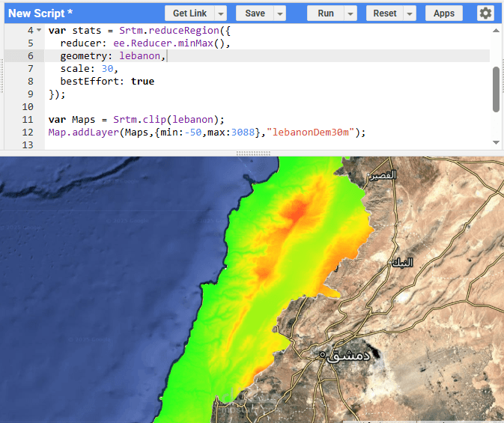
Task: Place cursor on line 6 geometry: lebanon
Action: click(x=113, y=56)
